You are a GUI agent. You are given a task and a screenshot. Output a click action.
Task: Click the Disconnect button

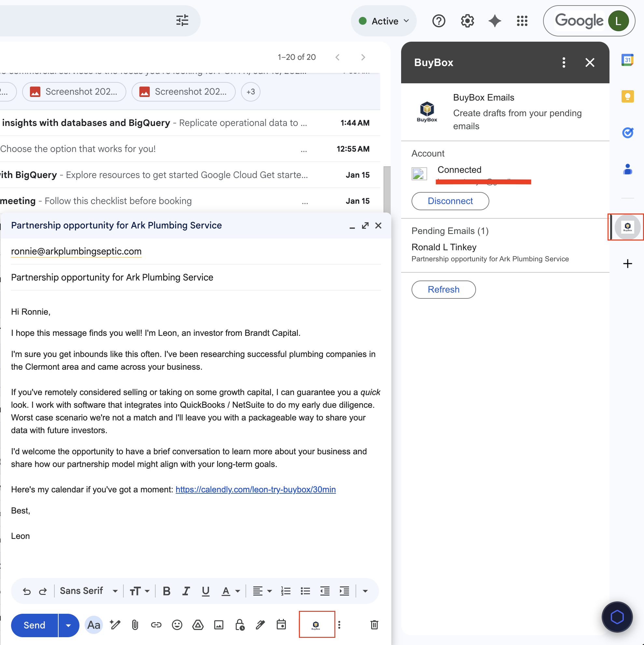450,201
